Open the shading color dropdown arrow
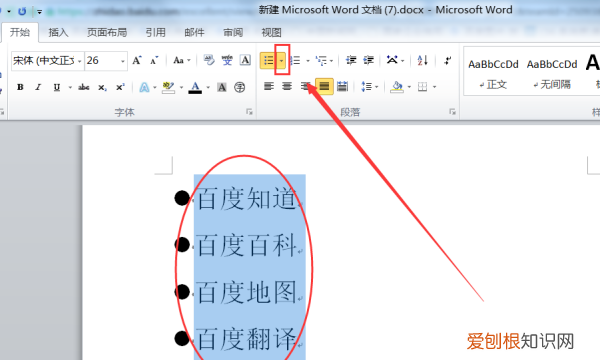The width and height of the screenshot is (600, 360). click(409, 87)
